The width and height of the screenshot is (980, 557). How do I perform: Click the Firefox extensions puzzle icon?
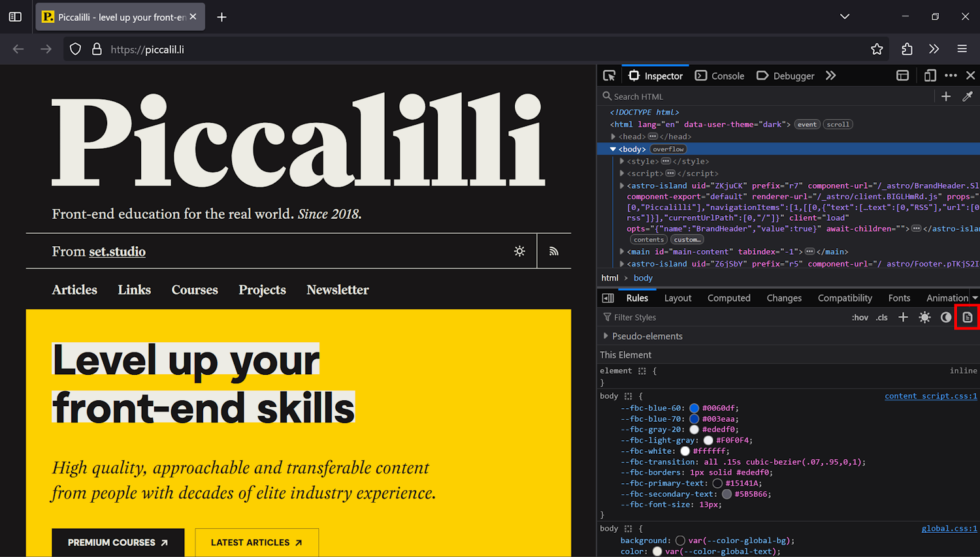point(907,49)
